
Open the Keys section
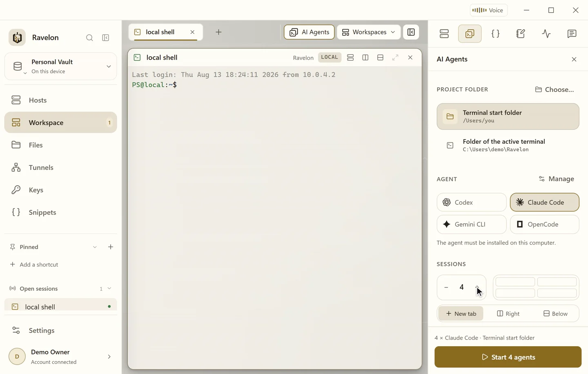[60, 190]
